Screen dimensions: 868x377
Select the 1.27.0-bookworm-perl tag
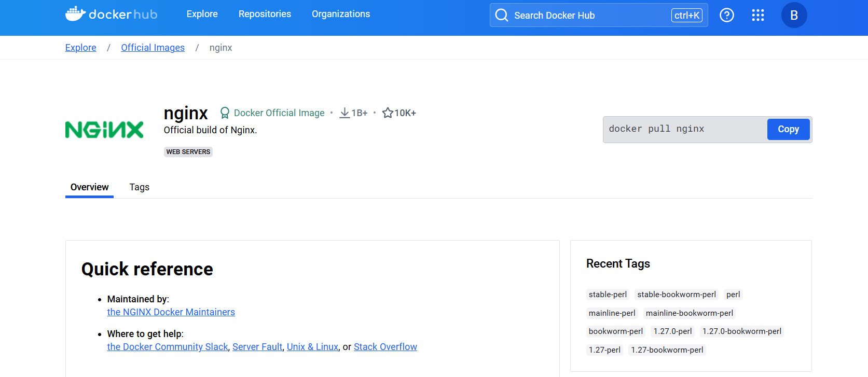tap(742, 331)
